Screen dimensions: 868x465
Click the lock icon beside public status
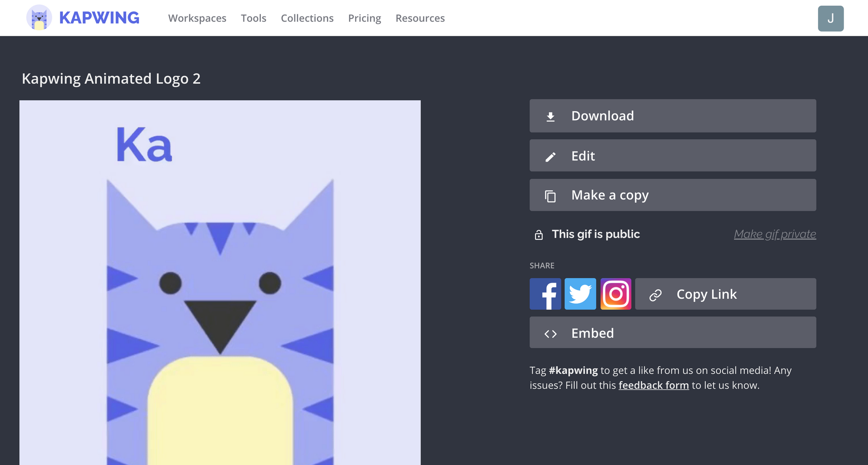pos(539,235)
